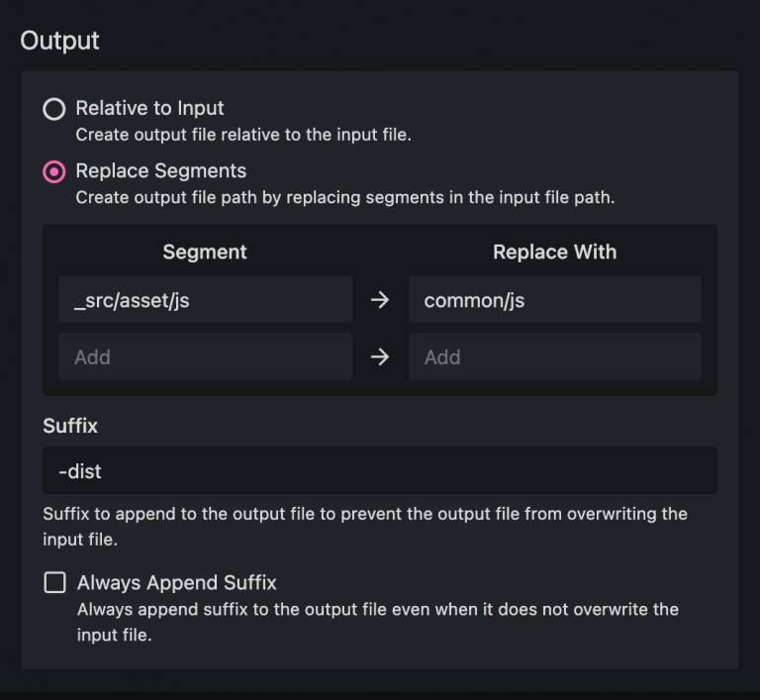Screen dimensions: 760x700
Task: Click the arrow icon in the empty Add row
Action: pyautogui.click(x=380, y=356)
